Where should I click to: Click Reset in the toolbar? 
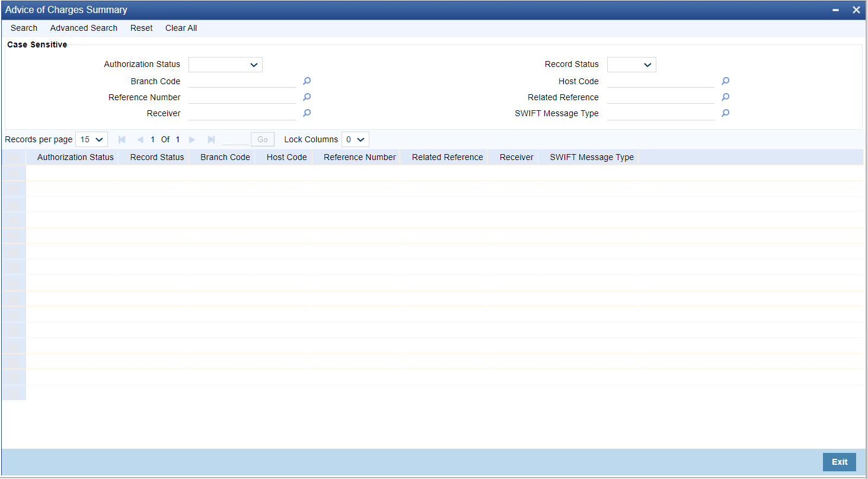(x=142, y=28)
